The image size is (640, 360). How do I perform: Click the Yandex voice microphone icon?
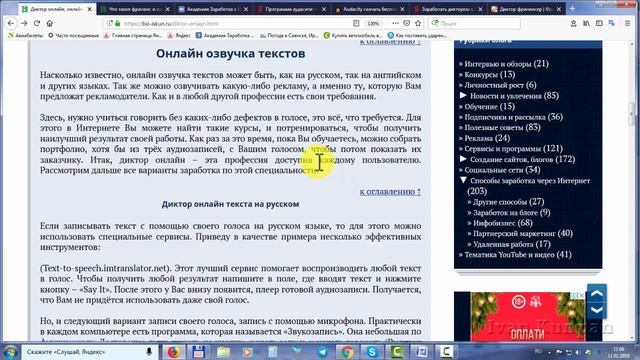coord(149,351)
